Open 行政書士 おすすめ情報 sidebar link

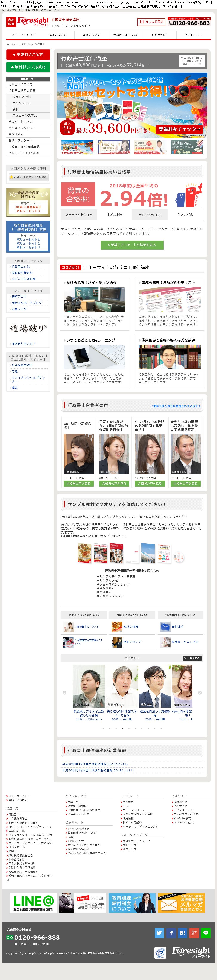28,153
